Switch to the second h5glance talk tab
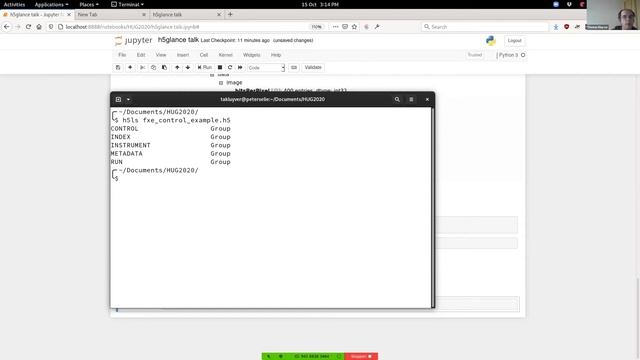 (186, 14)
